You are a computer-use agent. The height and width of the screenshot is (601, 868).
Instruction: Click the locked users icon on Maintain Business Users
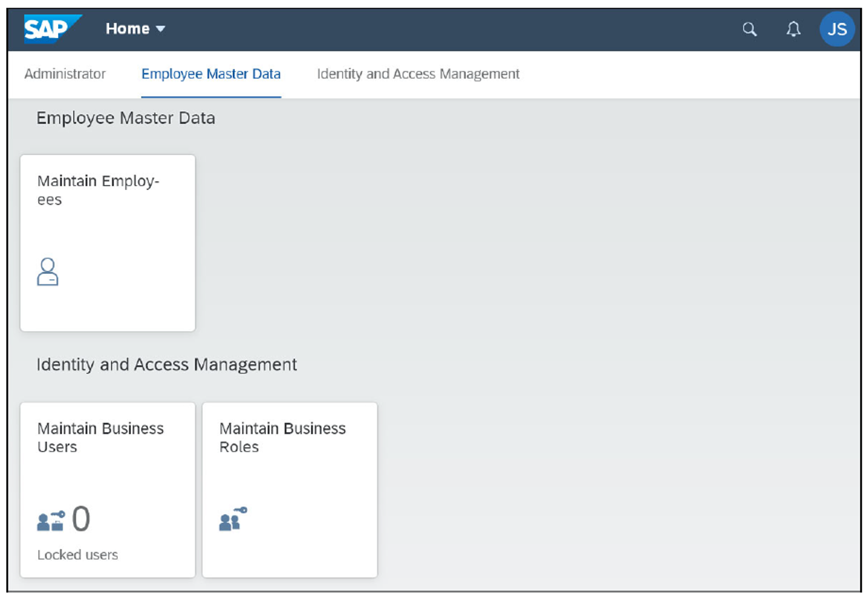pyautogui.click(x=51, y=520)
